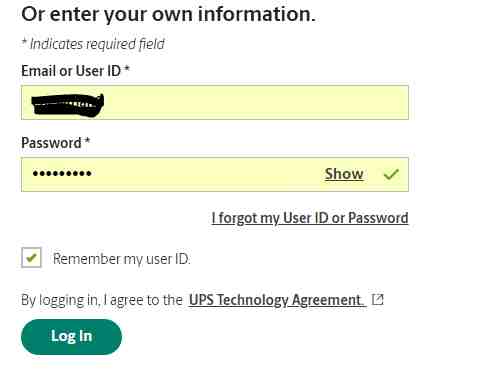Click the asterisk next to Password label

pyautogui.click(x=87, y=140)
